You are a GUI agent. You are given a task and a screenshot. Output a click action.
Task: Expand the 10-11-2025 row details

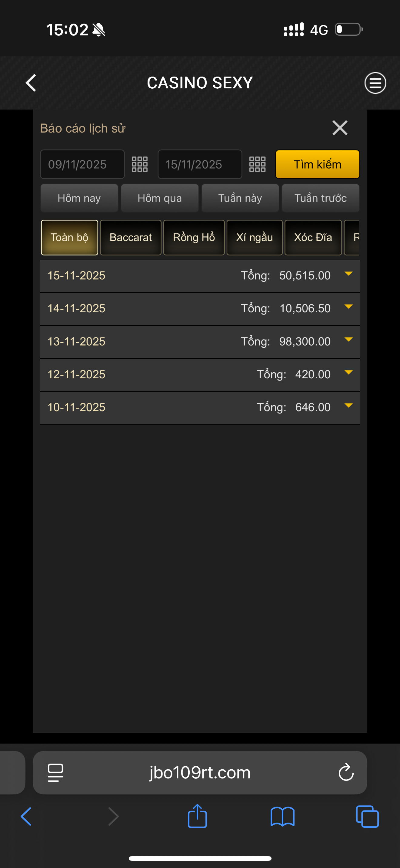click(x=348, y=406)
